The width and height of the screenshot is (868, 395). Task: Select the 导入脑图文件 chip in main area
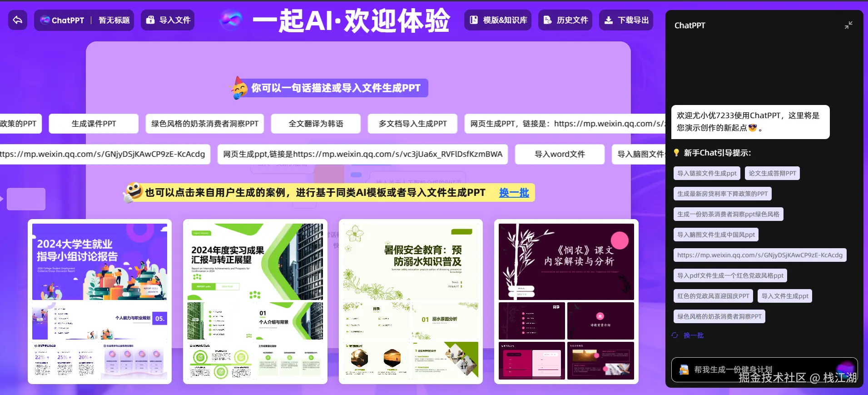[x=639, y=154]
